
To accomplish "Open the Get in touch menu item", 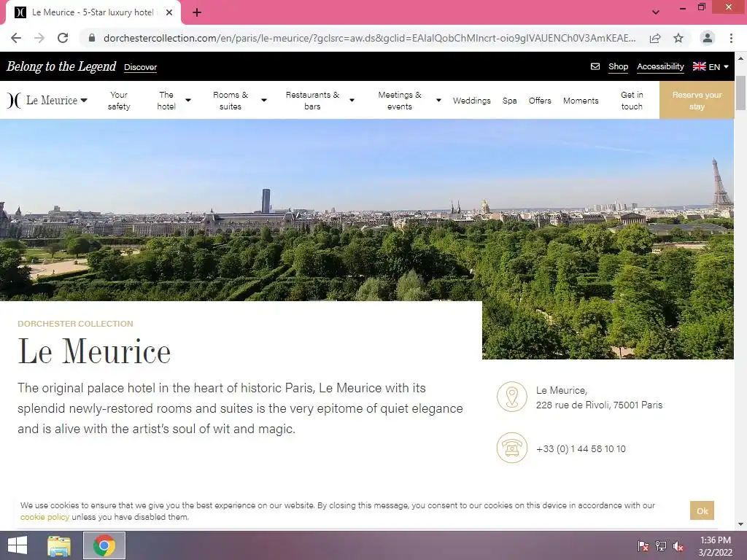I will tap(632, 101).
